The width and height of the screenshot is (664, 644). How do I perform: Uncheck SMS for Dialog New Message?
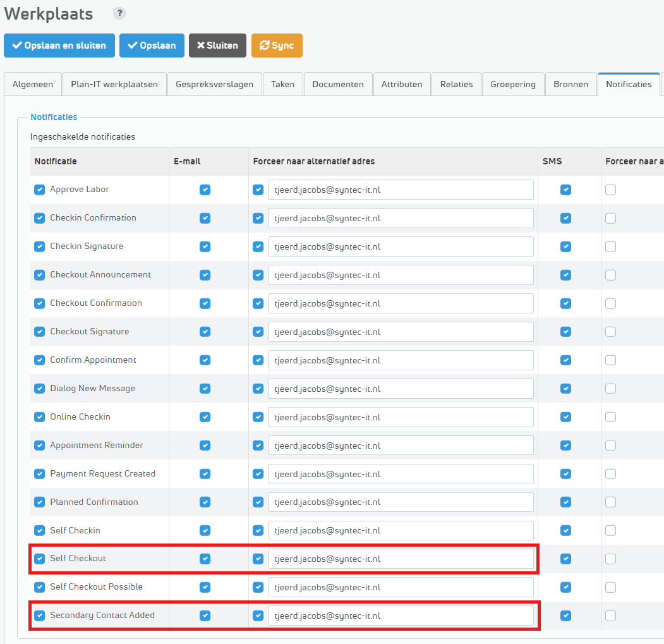click(565, 389)
